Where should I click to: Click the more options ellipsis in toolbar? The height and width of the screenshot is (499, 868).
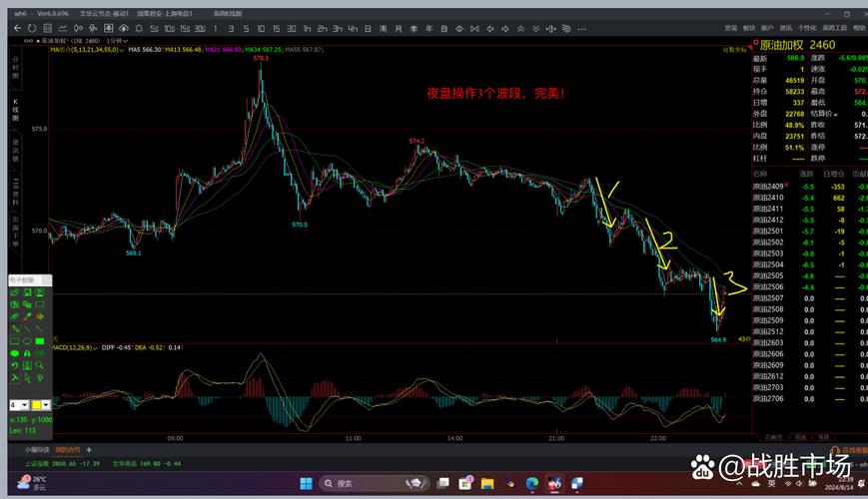point(581,29)
